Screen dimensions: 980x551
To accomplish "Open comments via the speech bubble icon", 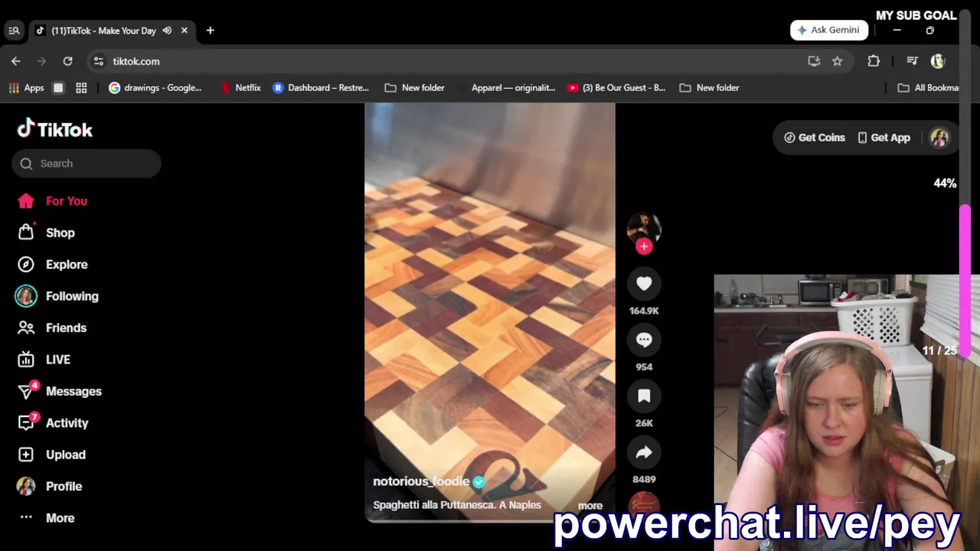I will coord(644,340).
